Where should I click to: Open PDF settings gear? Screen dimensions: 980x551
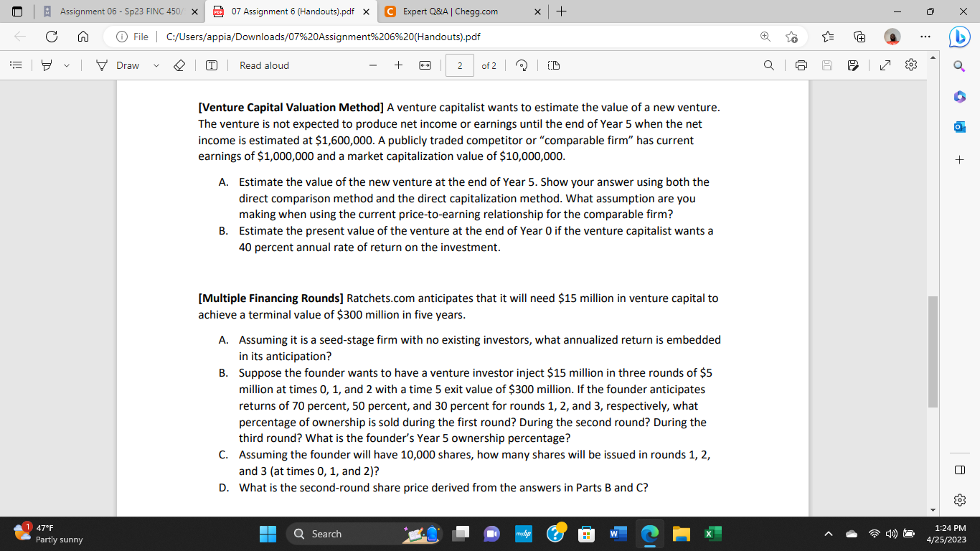click(910, 65)
